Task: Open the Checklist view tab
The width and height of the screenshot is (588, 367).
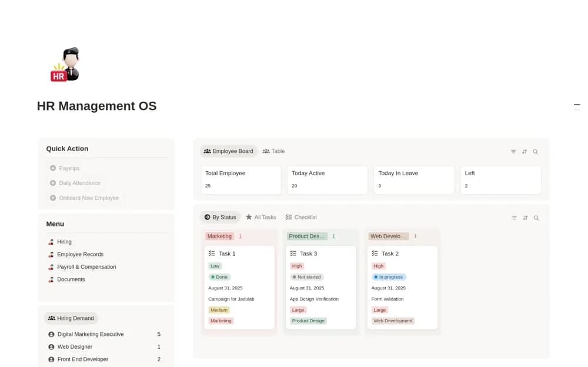Action: 301,217
